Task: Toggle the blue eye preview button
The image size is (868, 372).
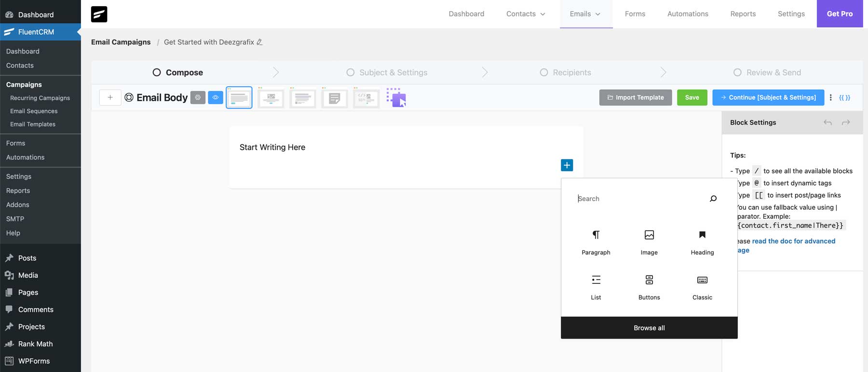Action: (x=216, y=97)
